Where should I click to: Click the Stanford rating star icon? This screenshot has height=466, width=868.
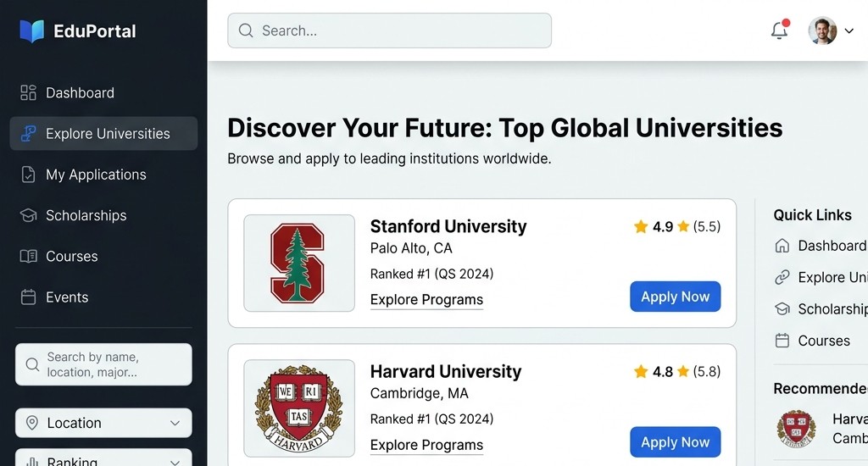click(x=641, y=226)
